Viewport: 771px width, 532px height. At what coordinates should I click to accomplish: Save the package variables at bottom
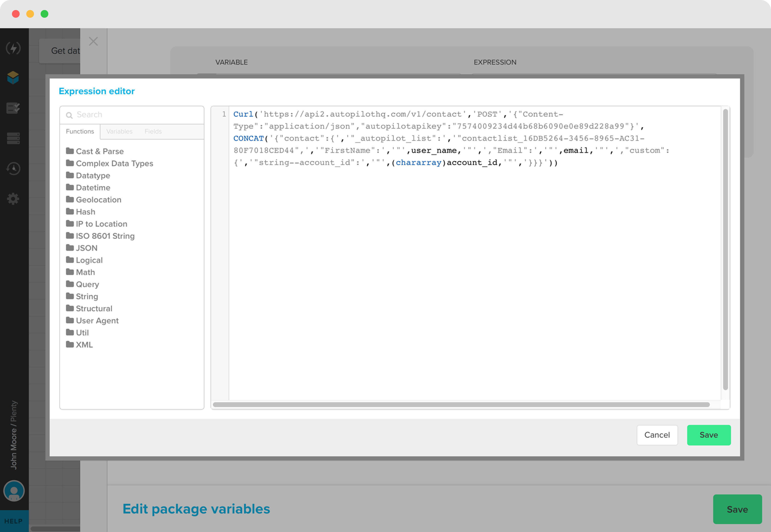point(737,509)
